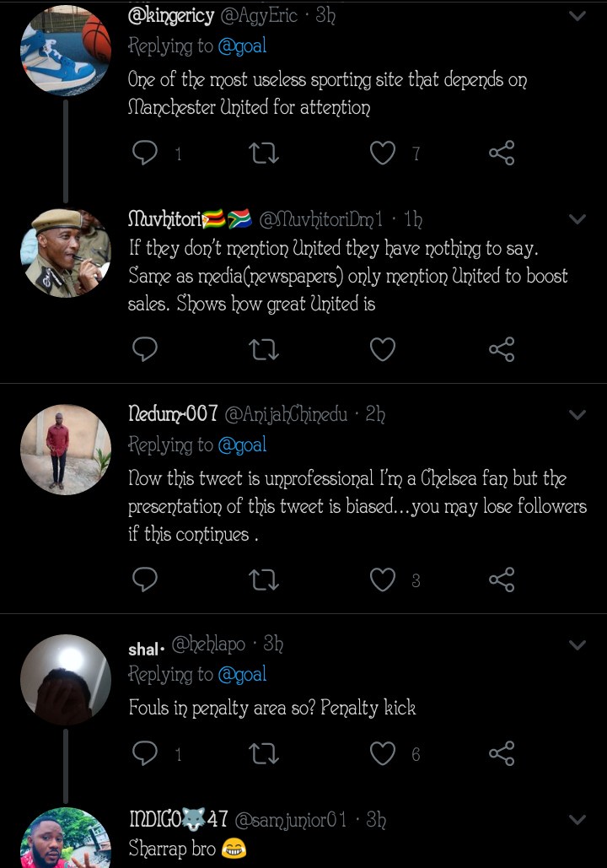The width and height of the screenshot is (607, 868).
Task: Open options chevron on @kingericy's tweet
Action: click(x=577, y=16)
